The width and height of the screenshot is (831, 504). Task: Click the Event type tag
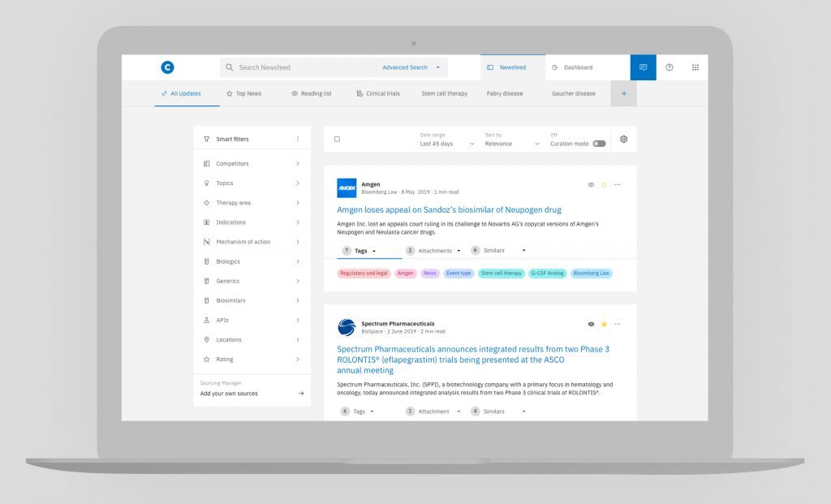coord(459,274)
